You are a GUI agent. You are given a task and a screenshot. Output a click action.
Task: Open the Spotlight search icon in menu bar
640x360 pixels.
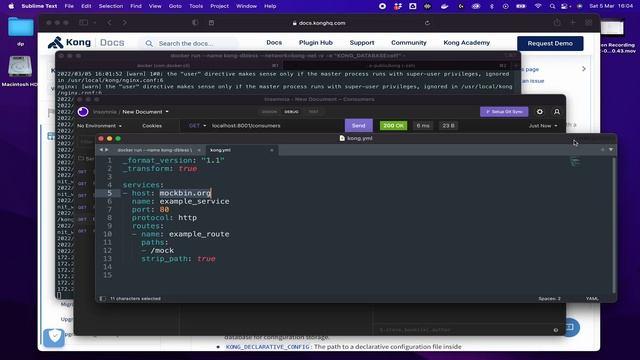[x=552, y=6]
